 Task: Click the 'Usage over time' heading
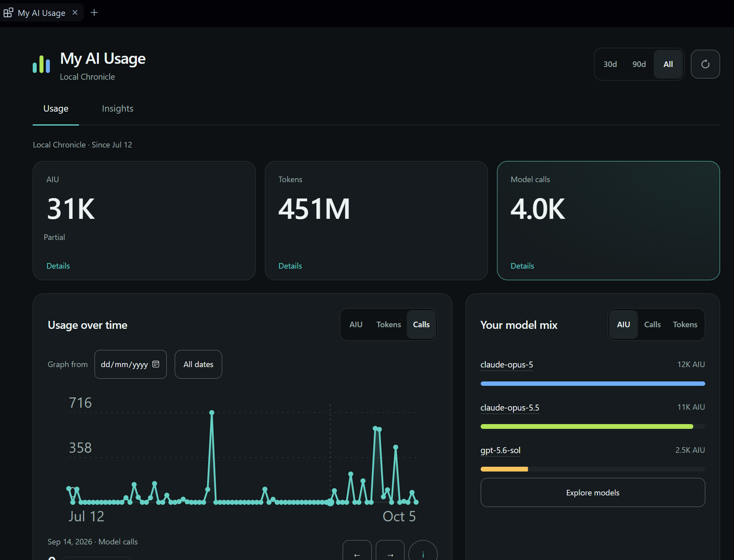87,325
